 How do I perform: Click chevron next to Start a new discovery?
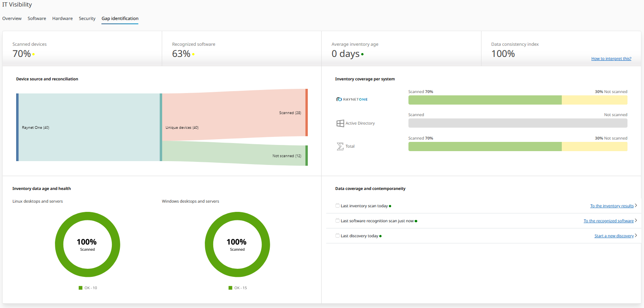tap(636, 236)
